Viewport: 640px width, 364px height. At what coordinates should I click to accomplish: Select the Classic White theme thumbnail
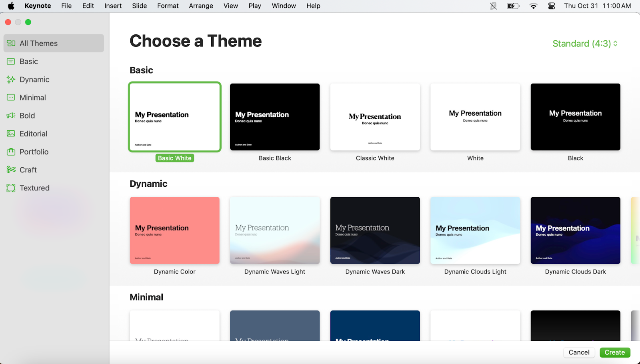coord(375,117)
